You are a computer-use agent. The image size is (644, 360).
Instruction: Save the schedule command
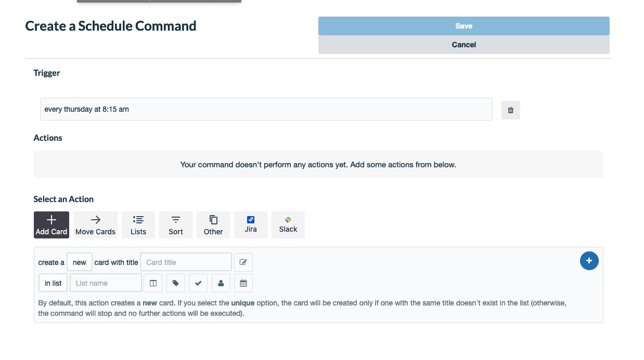pos(464,26)
